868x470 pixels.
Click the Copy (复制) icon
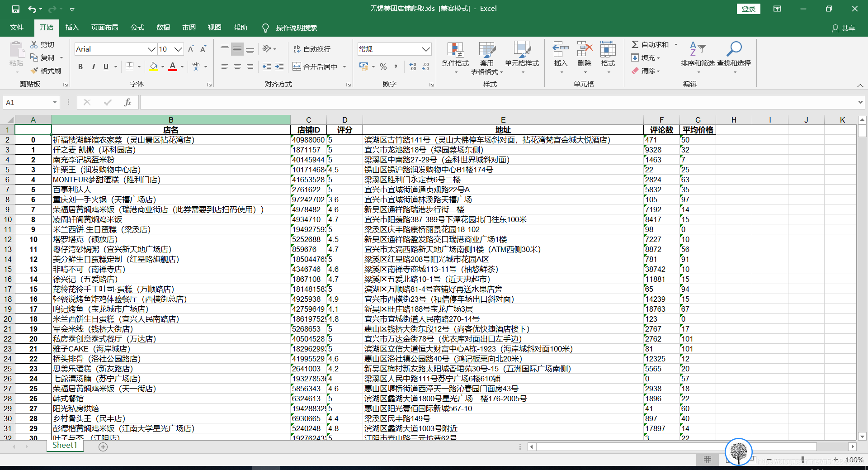34,57
